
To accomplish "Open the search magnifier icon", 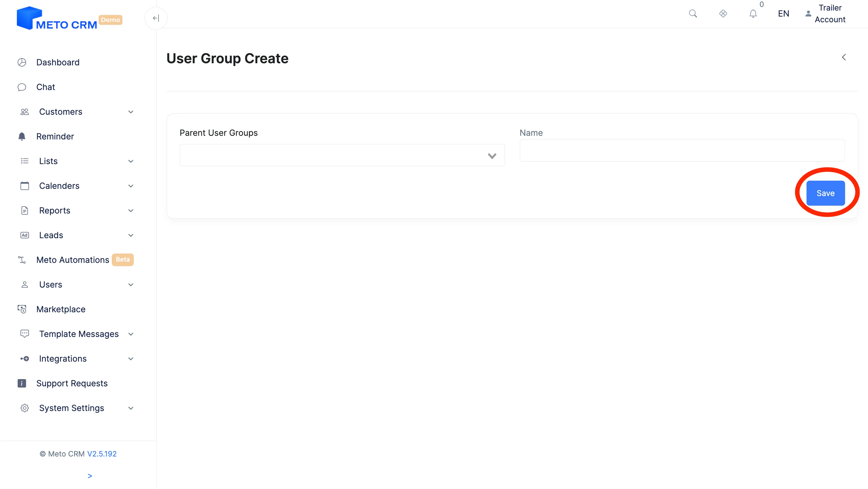I will (x=693, y=14).
